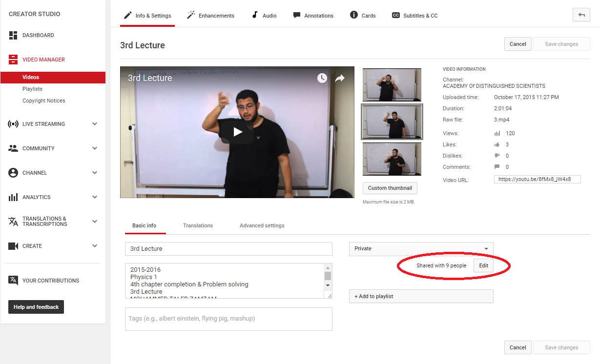Expand the Community section chevron
This screenshot has height=364, width=600.
tap(95, 148)
